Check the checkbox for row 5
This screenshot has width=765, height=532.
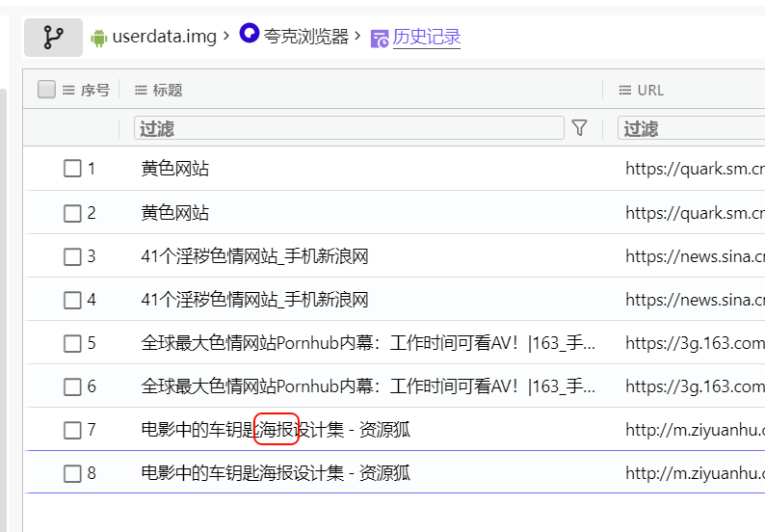click(72, 343)
